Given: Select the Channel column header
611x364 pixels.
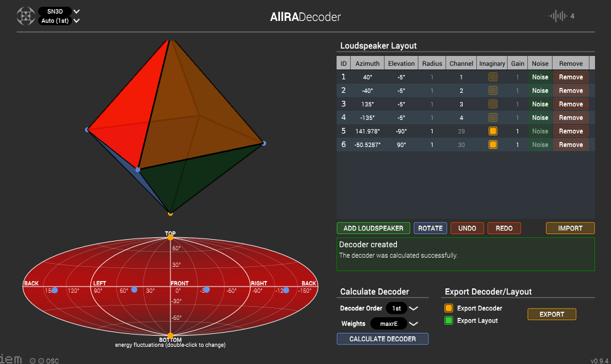Looking at the screenshot, I should pos(462,63).
